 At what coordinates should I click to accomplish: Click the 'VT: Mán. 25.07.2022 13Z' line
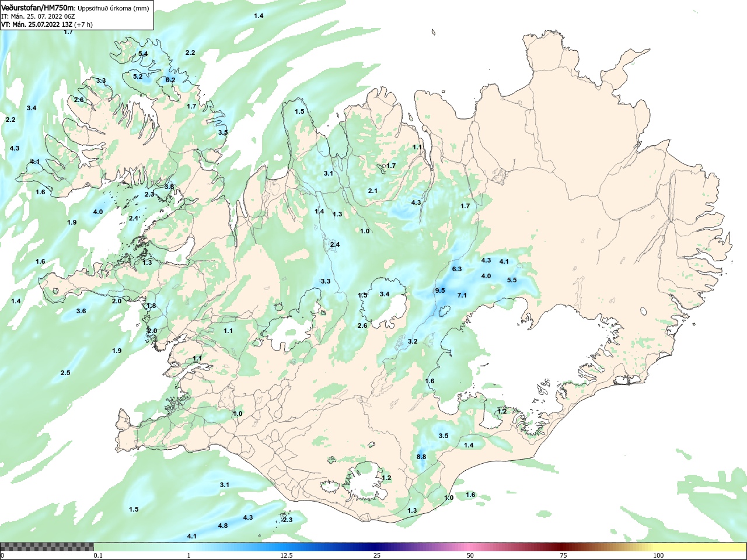click(x=36, y=24)
